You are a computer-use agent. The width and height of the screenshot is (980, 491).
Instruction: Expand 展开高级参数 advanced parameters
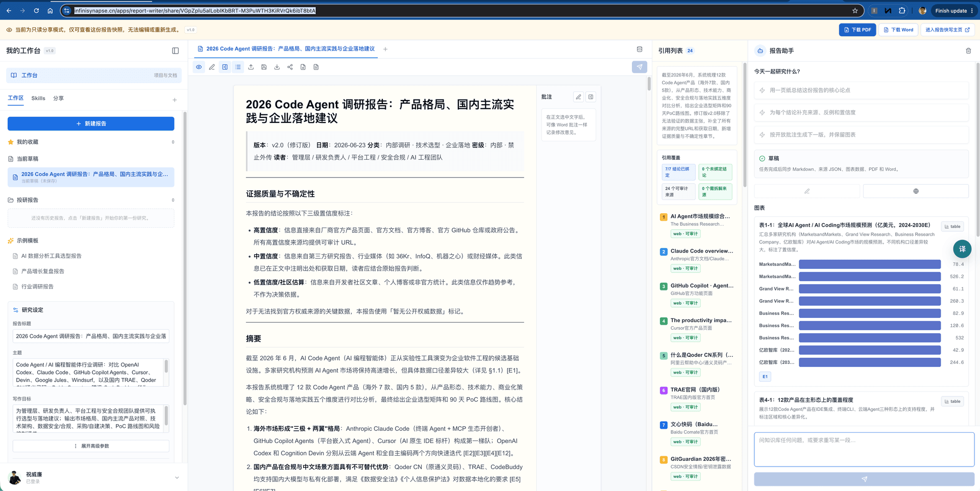click(x=91, y=446)
